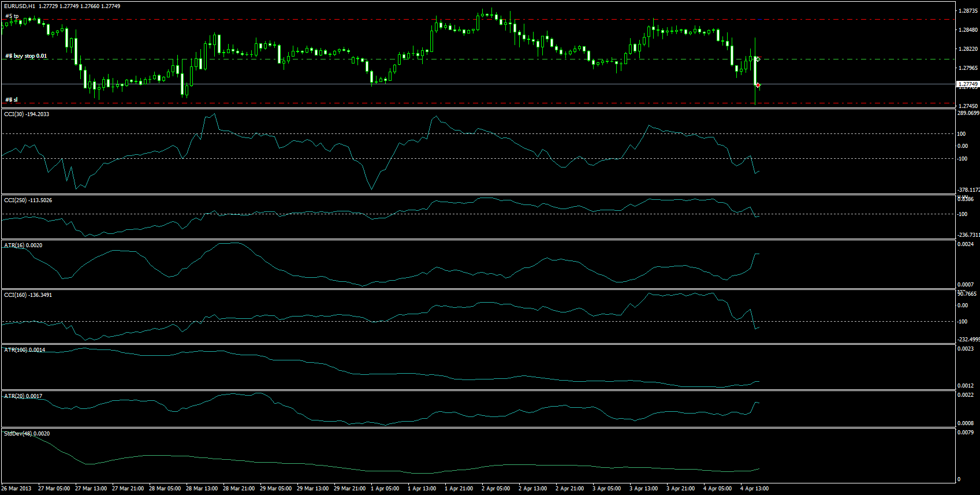Click the '2 Apr 21:00' time axis label

(x=569, y=489)
